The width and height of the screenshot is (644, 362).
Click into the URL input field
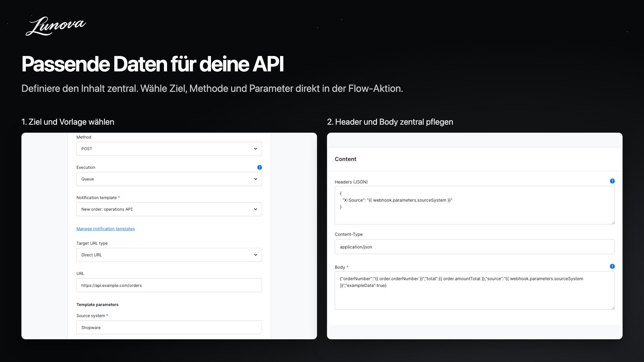point(169,285)
